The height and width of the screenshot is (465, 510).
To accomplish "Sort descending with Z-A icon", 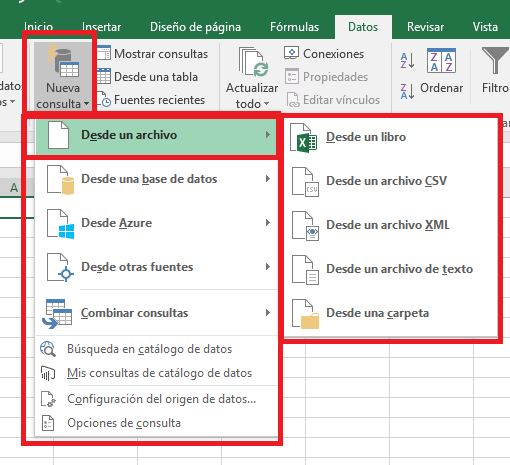I will 407,91.
